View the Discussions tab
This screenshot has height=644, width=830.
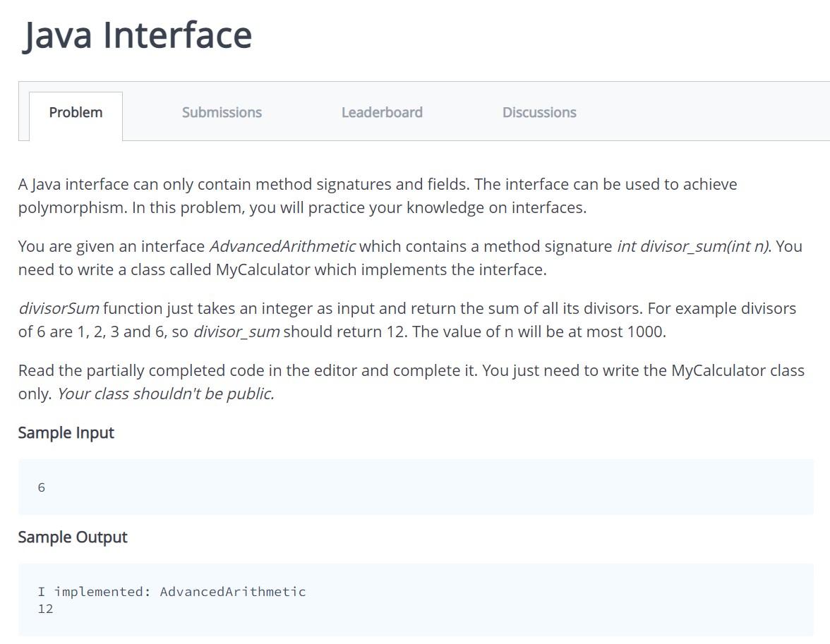[539, 112]
